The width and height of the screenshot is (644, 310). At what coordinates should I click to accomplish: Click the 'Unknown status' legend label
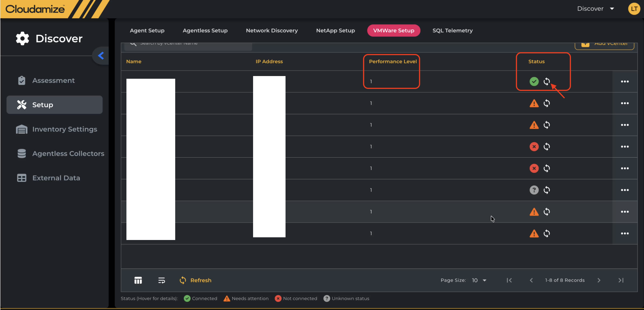tap(350, 299)
